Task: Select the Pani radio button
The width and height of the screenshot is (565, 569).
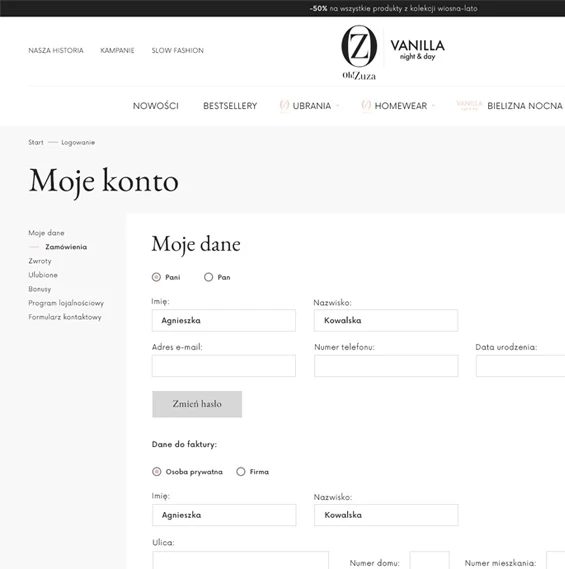Action: 156,277
